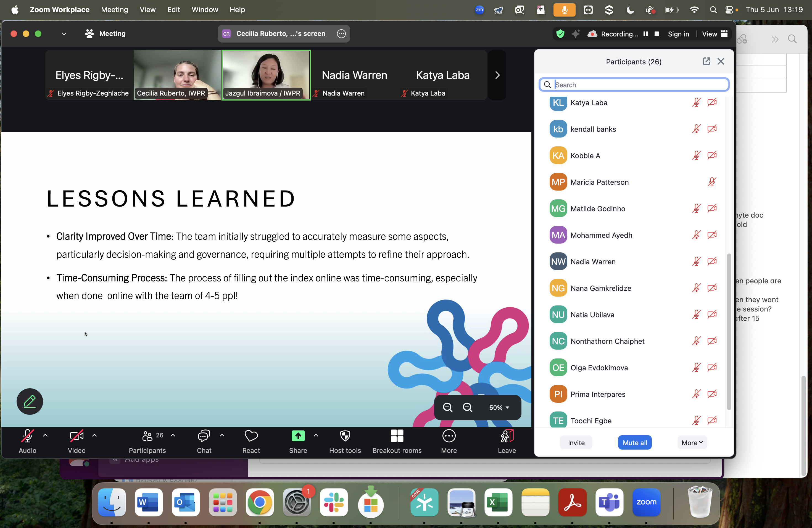The height and width of the screenshot is (528, 812).
Task: Open the More meeting options
Action: pos(449,441)
